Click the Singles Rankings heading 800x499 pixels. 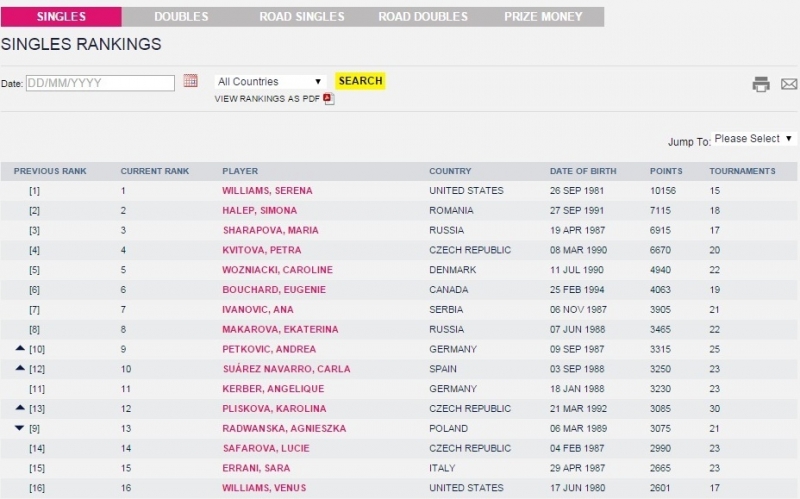point(81,44)
